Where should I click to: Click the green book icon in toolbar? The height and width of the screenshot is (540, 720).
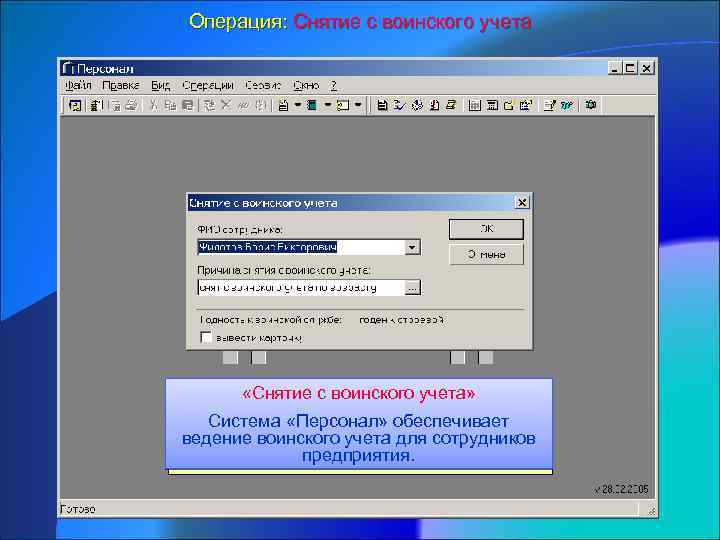(312, 105)
